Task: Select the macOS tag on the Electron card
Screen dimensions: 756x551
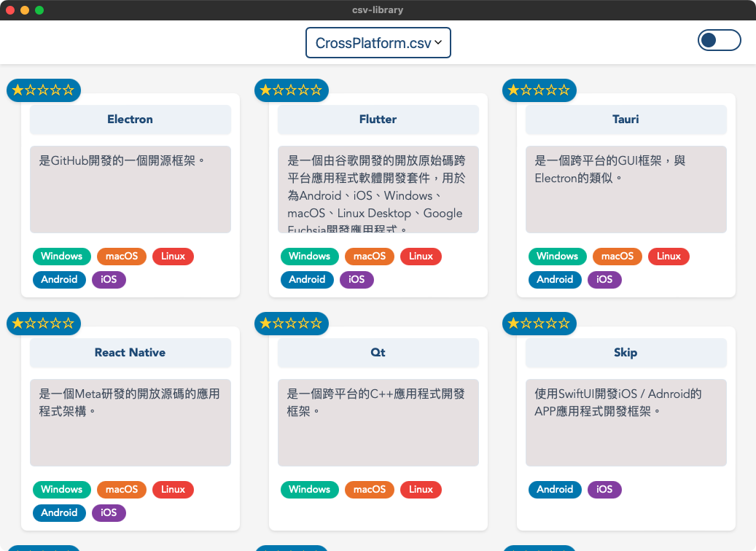Action: click(x=122, y=257)
